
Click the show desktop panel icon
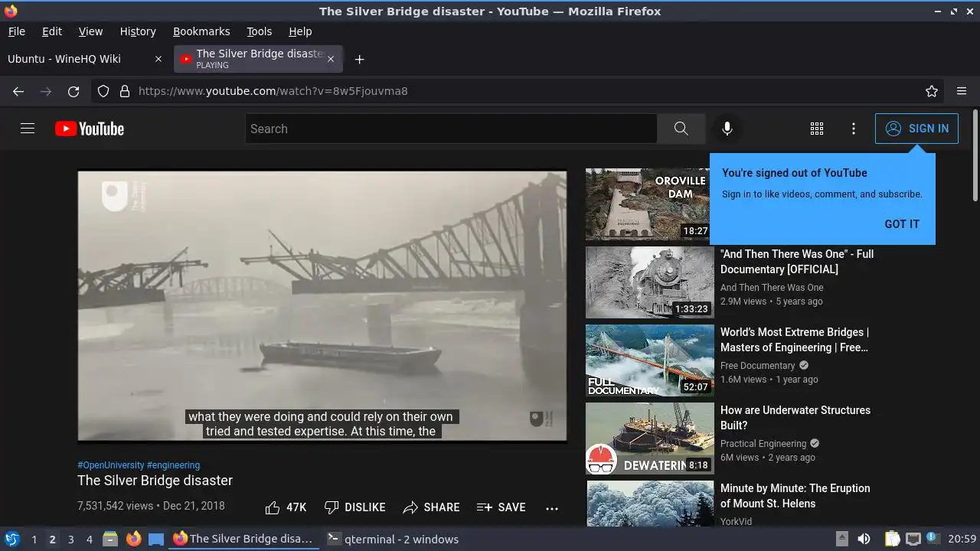(156, 539)
